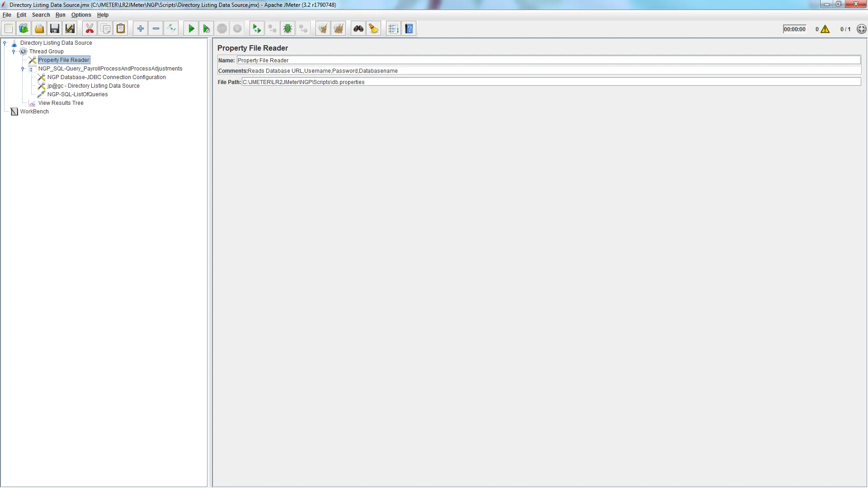Click the File Path input field

coord(551,82)
